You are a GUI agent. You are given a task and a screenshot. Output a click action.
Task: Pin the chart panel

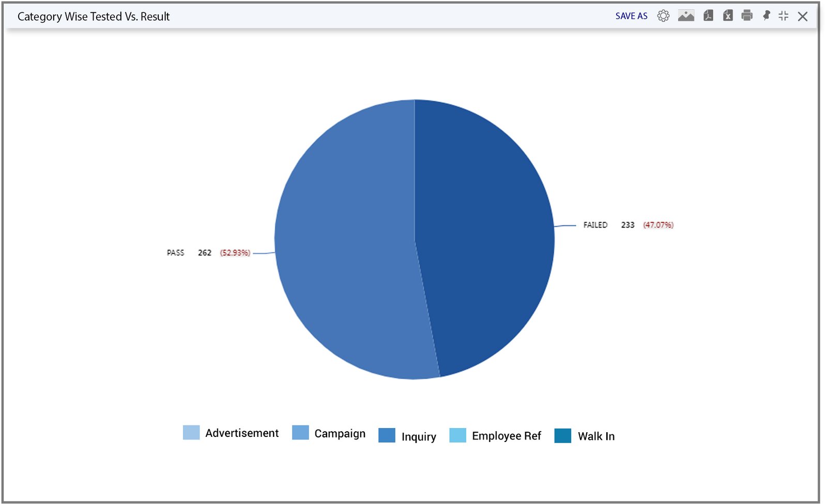767,16
